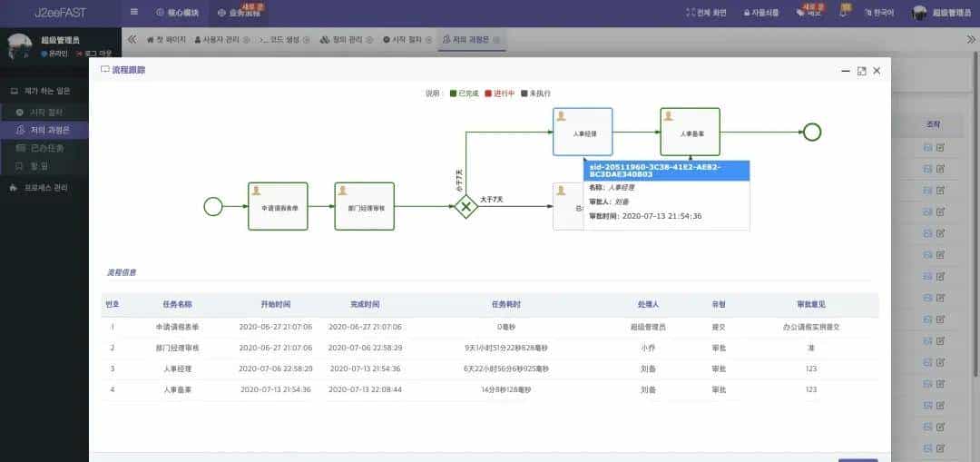
Task: Click the 部门经理审核 table cell
Action: (178, 348)
